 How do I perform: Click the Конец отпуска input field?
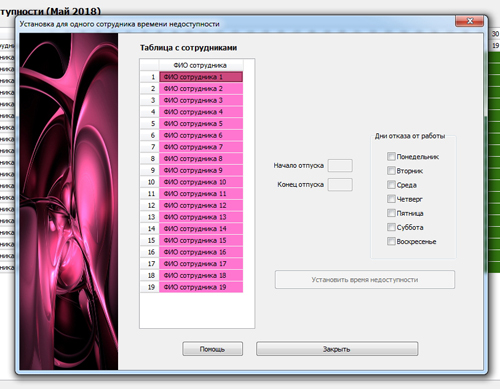[340, 184]
